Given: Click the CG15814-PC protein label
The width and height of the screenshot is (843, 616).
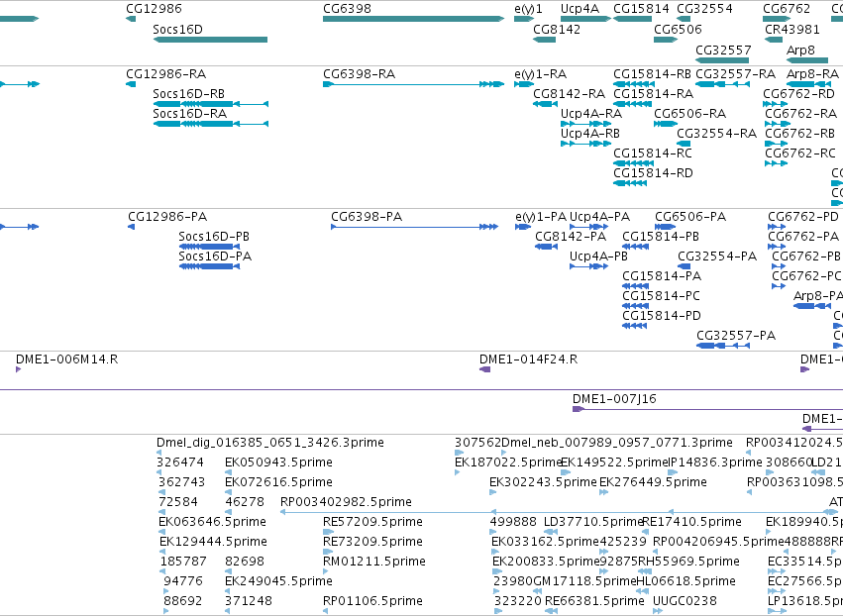Looking at the screenshot, I should point(661,296).
